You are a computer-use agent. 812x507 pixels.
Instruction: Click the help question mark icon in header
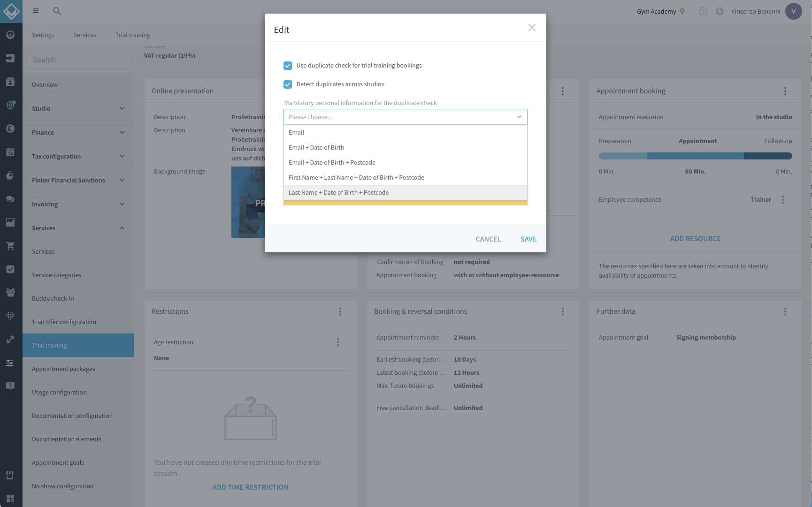tap(703, 11)
